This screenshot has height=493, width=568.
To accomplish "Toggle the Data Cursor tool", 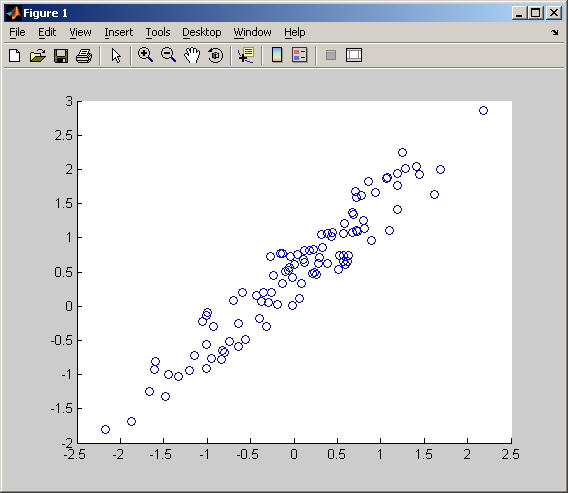I will tap(246, 55).
